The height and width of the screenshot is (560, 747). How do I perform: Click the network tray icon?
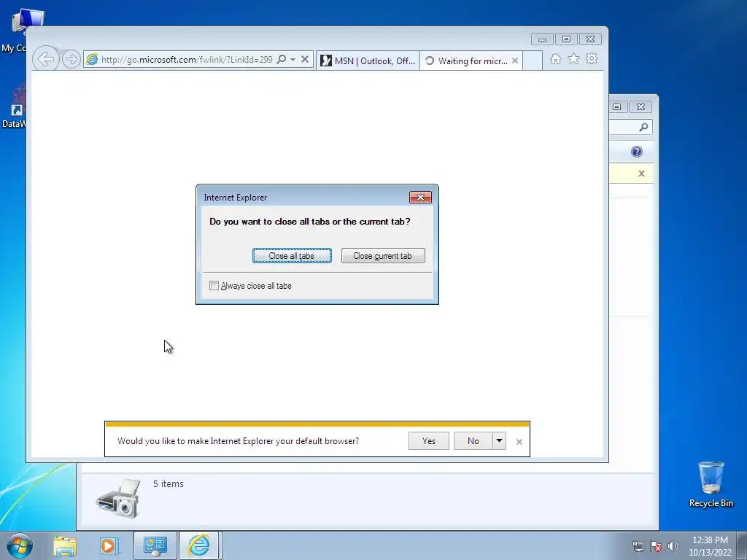[638, 546]
